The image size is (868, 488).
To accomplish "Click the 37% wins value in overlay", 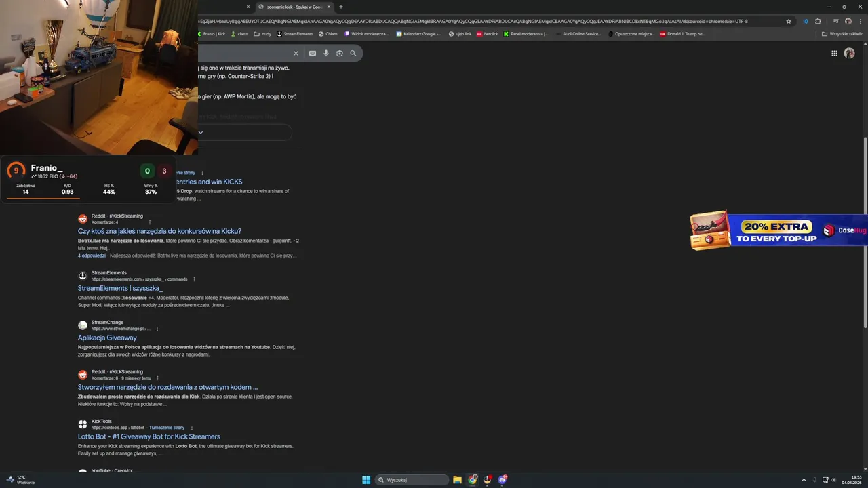I will [x=151, y=192].
